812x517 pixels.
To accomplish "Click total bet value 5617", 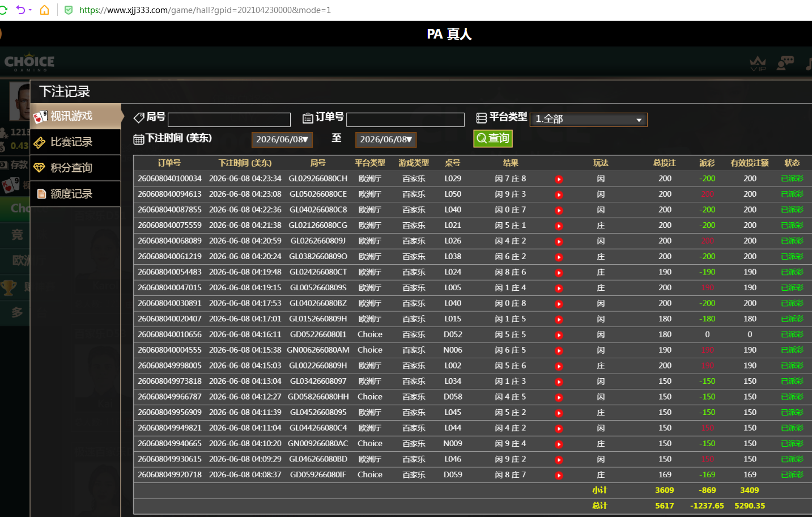I will [665, 506].
